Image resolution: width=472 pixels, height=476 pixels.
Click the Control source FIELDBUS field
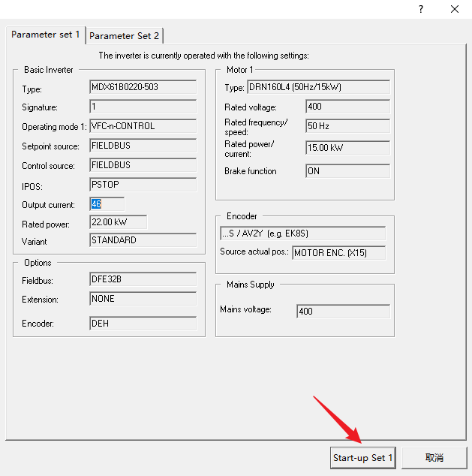143,165
